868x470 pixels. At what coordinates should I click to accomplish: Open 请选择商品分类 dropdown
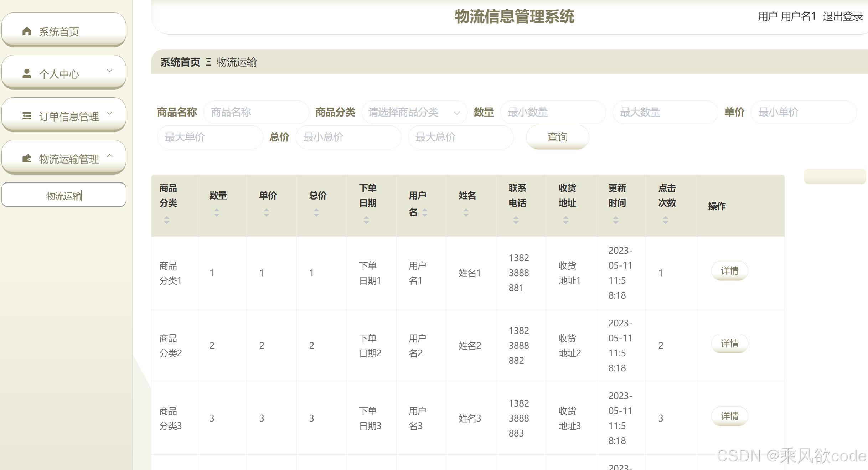414,112
